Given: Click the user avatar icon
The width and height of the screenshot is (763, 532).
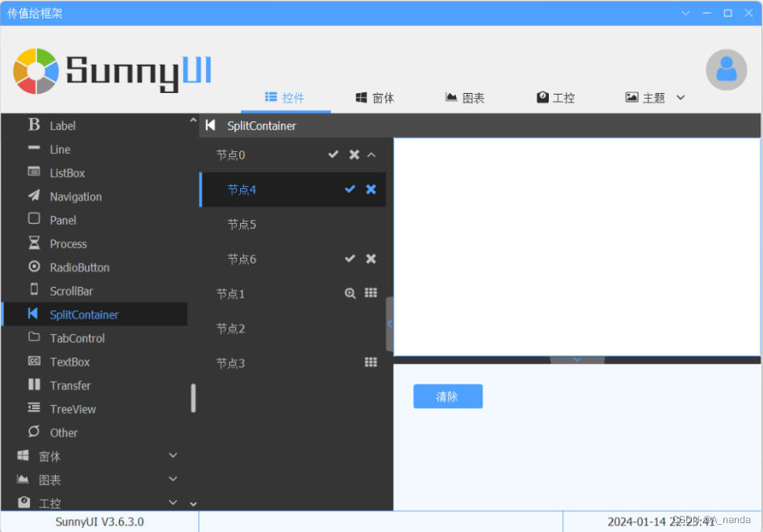Looking at the screenshot, I should (726, 70).
